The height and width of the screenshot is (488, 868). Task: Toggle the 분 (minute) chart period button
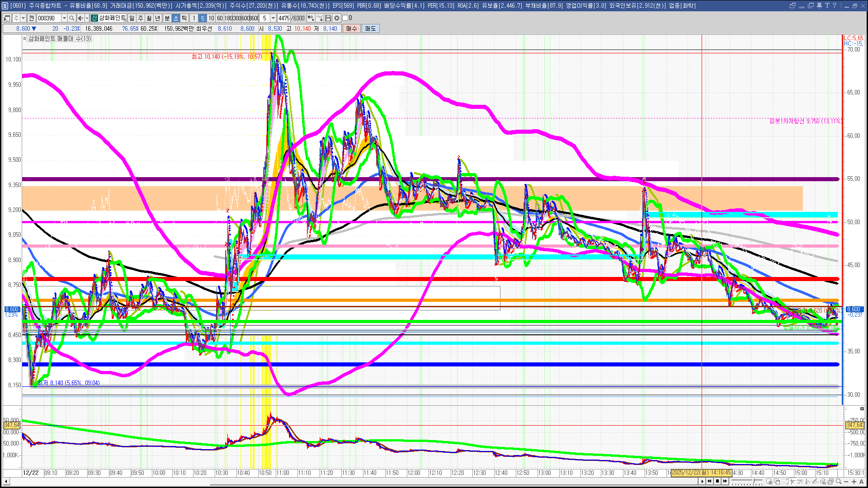click(x=167, y=18)
